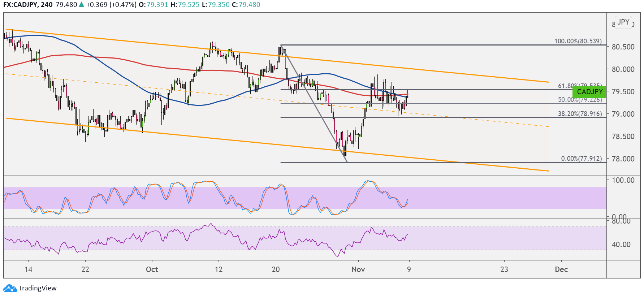Click the 78.000 price axis label
Image resolution: width=644 pixels, height=298 pixels.
623,159
